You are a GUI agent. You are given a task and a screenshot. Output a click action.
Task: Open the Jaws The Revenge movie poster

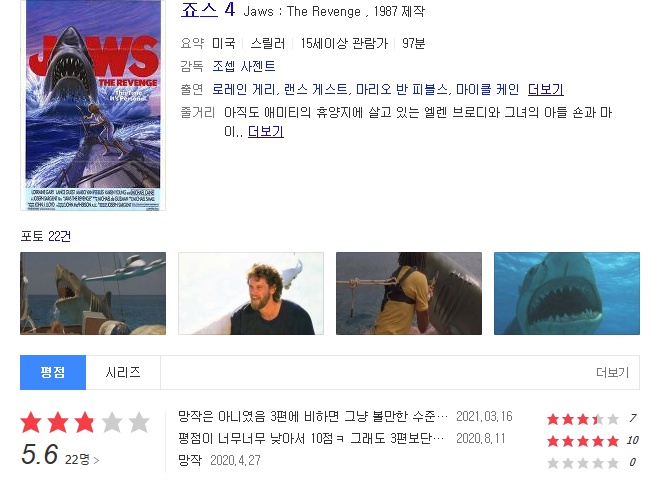93,105
